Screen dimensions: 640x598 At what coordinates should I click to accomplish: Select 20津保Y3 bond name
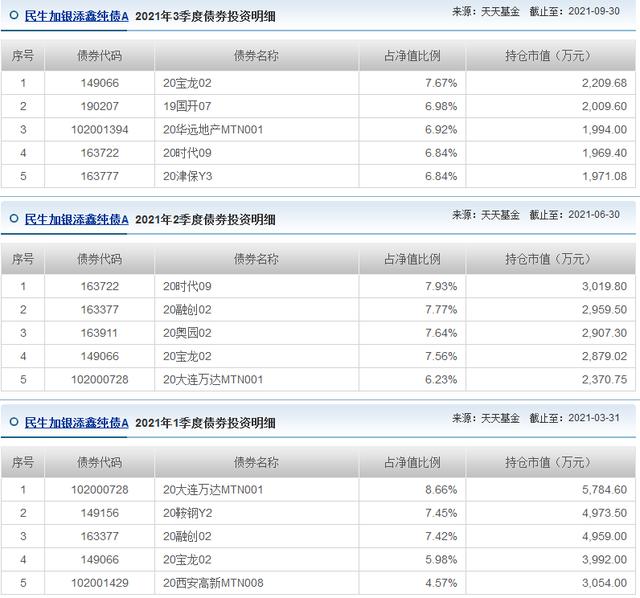[x=188, y=176]
